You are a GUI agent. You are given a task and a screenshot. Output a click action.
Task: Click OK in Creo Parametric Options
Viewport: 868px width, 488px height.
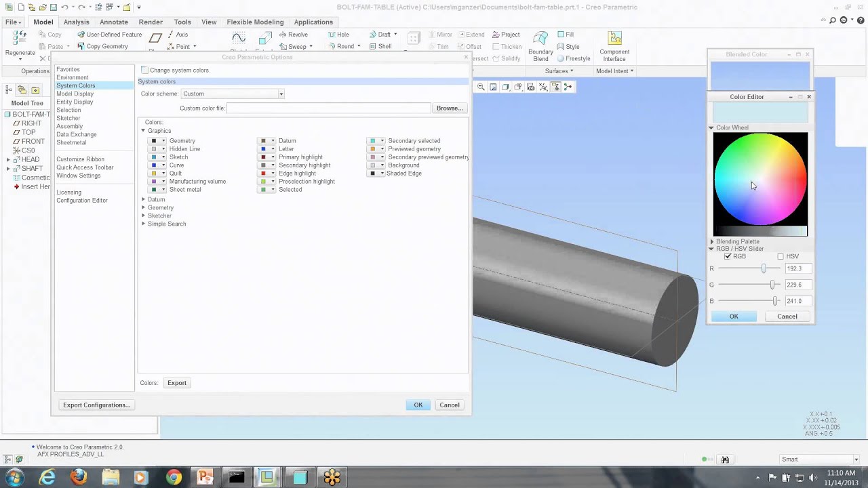[418, 405]
